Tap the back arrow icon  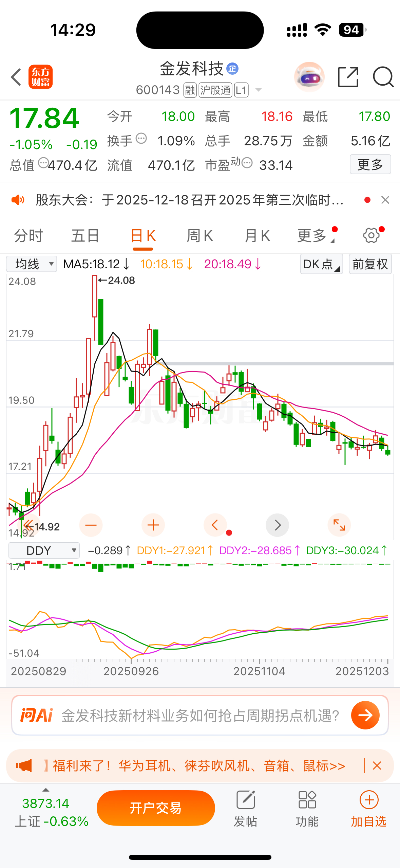click(16, 77)
